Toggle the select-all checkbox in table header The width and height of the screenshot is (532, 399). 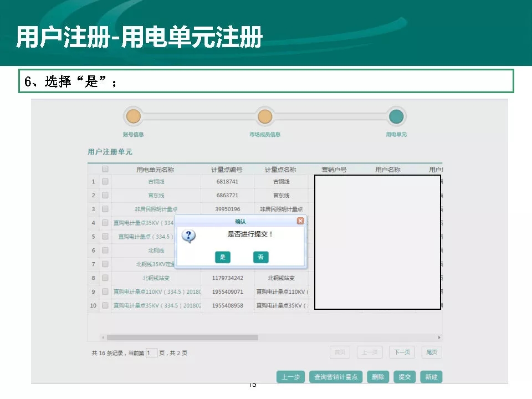coord(105,170)
